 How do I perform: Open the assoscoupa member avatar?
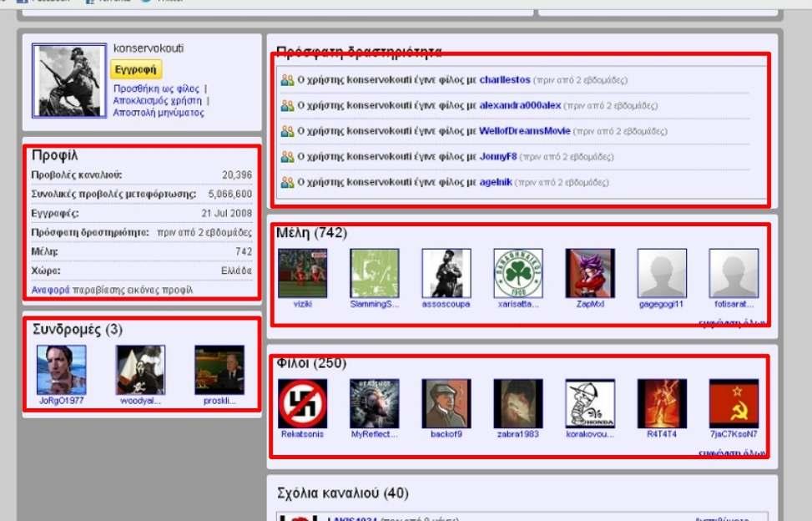pyautogui.click(x=446, y=273)
